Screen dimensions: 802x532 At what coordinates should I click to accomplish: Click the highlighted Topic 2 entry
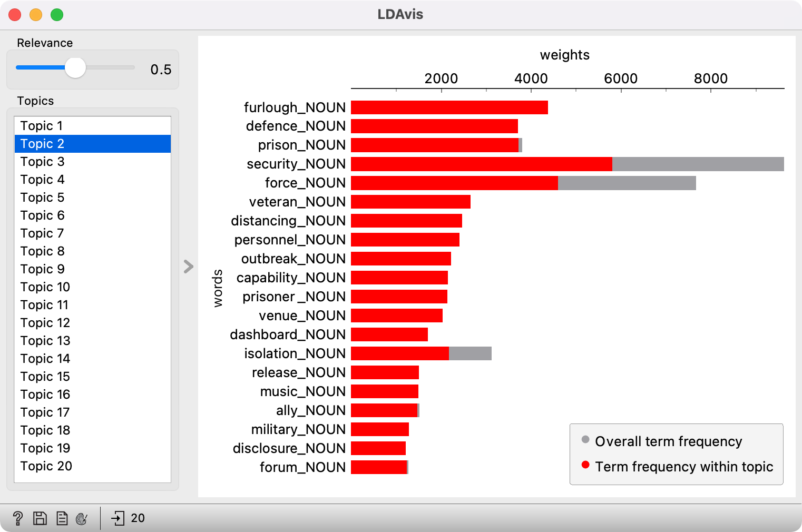(x=42, y=144)
